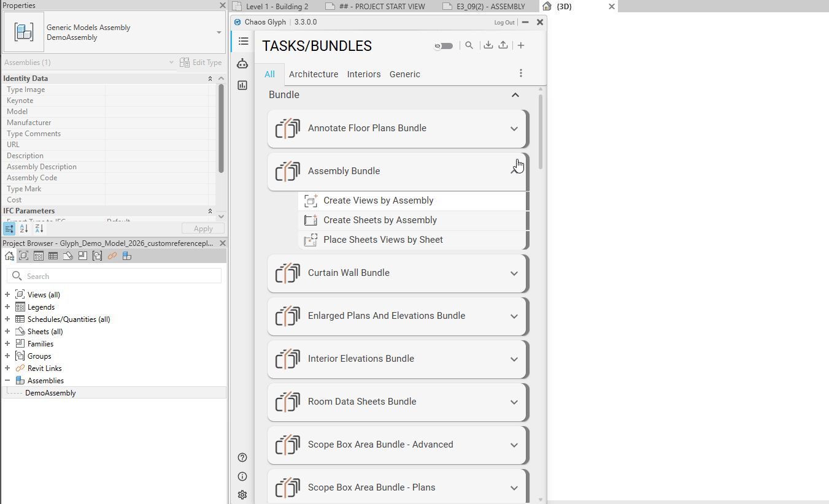This screenshot has height=504, width=829.
Task: Click the Revit Links chain icon in Project Browser toolbar
Action: click(112, 256)
